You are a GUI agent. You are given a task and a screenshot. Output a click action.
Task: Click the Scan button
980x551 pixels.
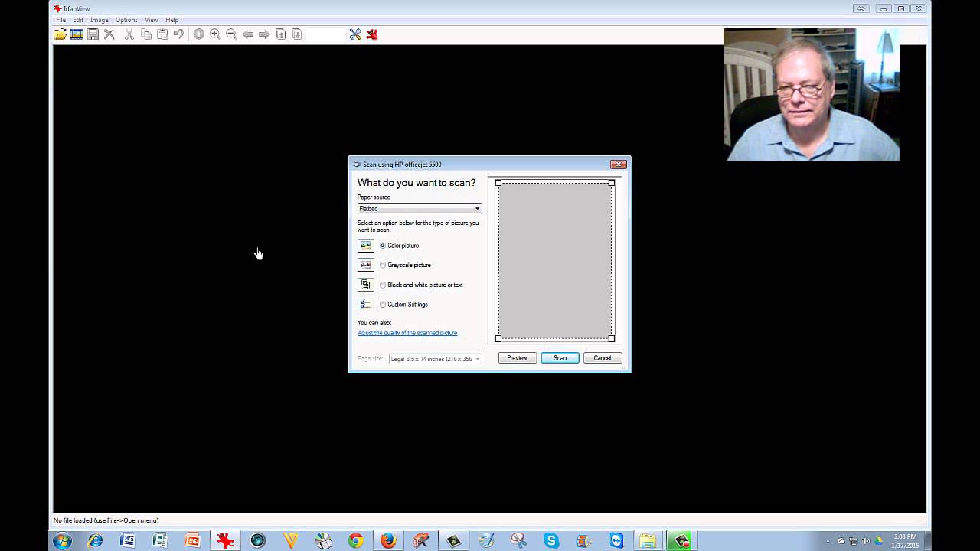(x=560, y=358)
